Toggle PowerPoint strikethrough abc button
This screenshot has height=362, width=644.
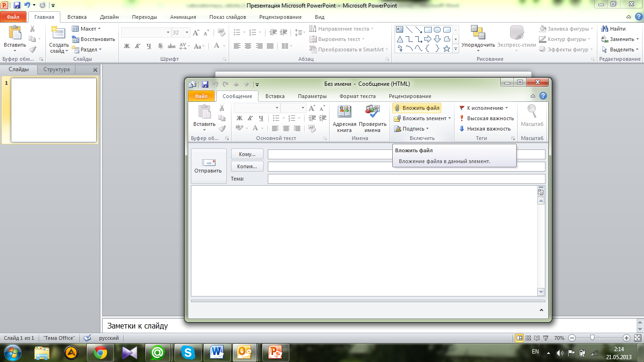[172, 46]
